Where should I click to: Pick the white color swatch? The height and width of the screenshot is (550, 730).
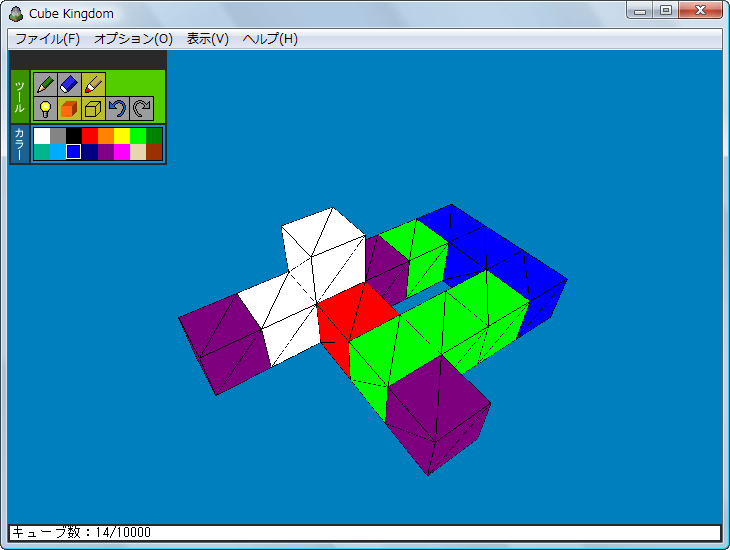coord(42,136)
